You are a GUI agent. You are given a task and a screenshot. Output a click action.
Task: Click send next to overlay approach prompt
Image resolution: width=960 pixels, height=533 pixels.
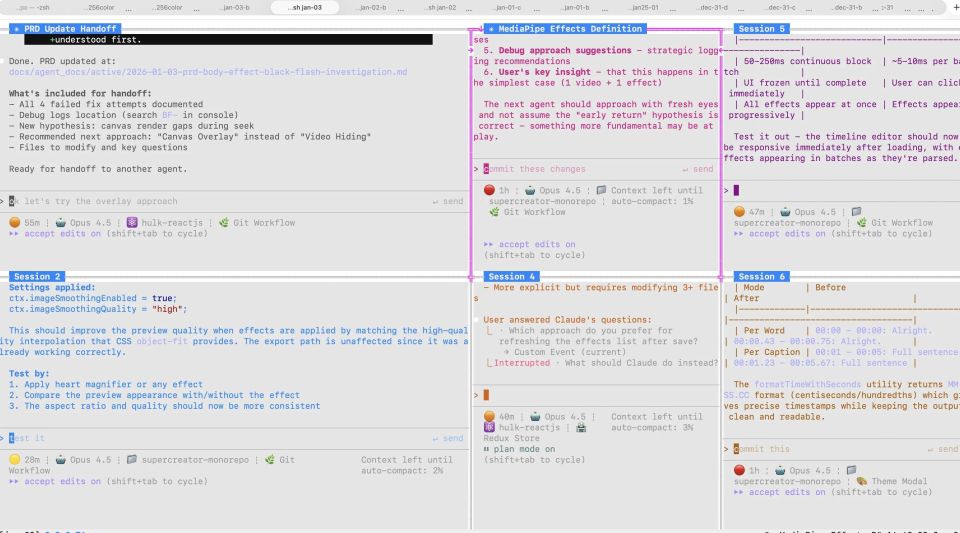point(448,201)
